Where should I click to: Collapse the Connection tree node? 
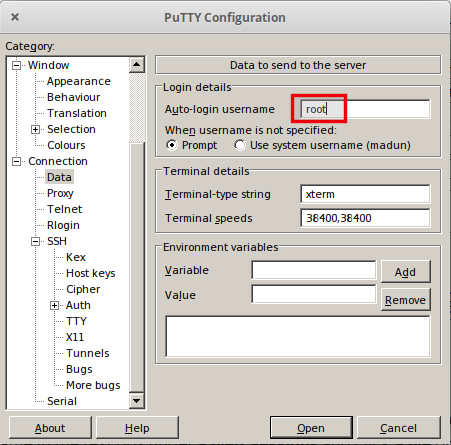[16, 161]
